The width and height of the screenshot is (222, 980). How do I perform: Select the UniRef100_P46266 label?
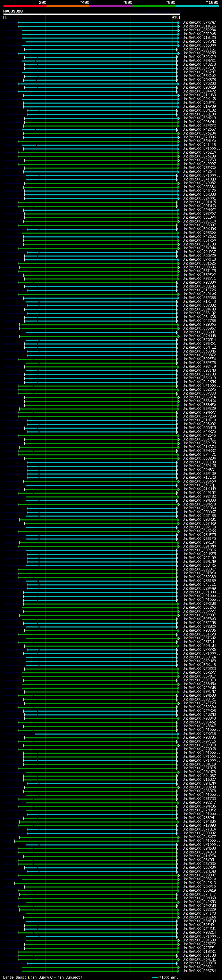199,531
